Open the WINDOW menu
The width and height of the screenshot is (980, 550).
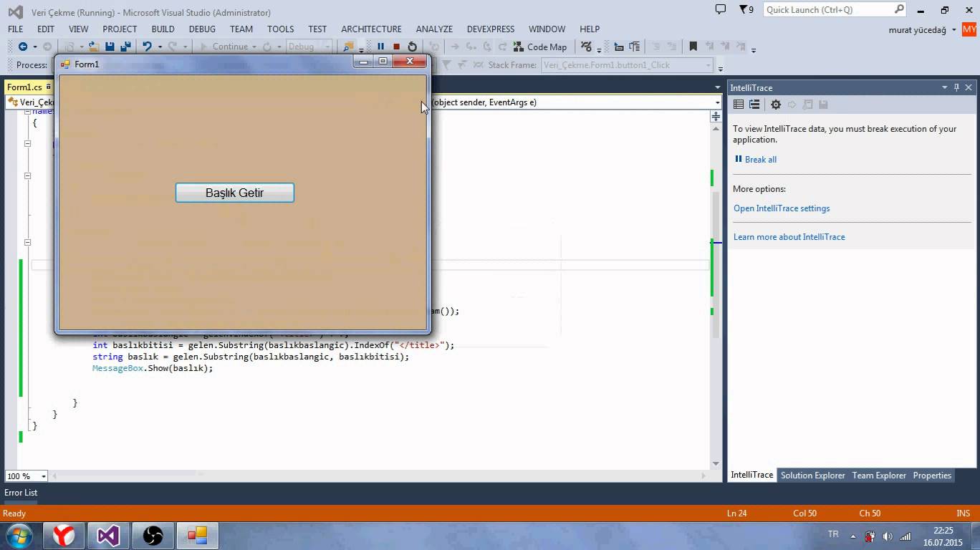(547, 29)
